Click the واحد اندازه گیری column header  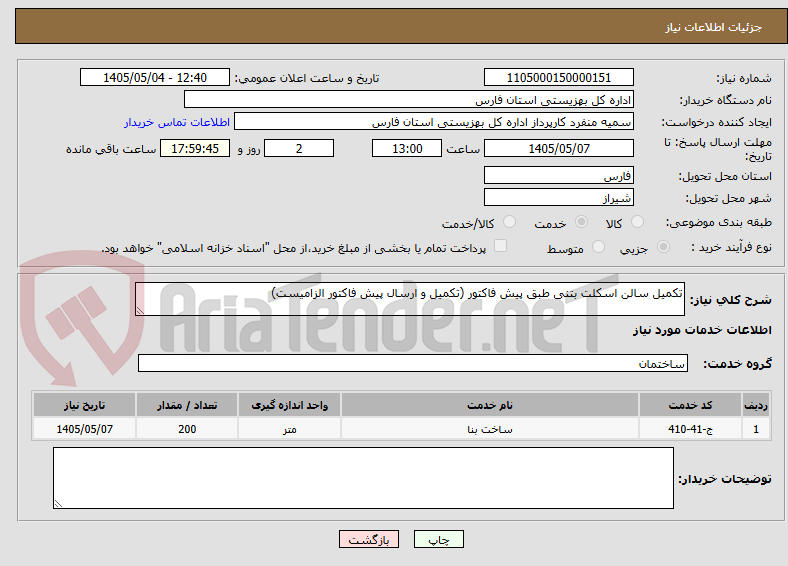289,405
